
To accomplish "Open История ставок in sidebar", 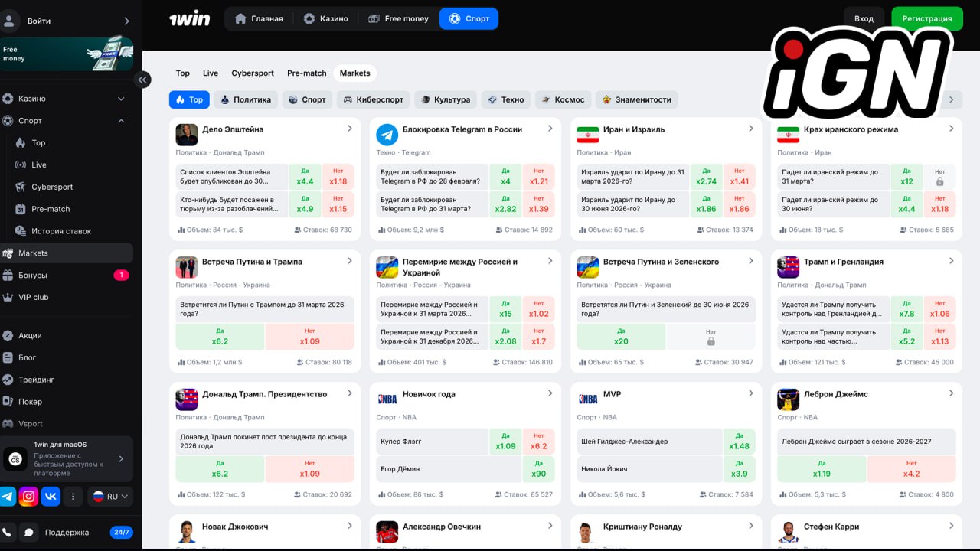I will 60,231.
